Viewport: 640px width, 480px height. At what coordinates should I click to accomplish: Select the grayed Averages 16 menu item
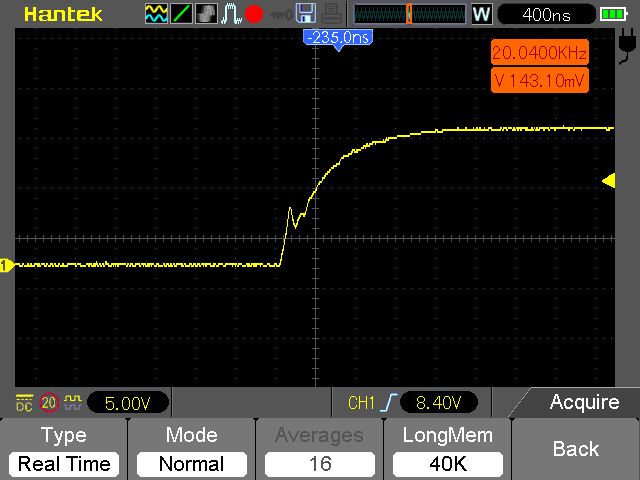320,449
